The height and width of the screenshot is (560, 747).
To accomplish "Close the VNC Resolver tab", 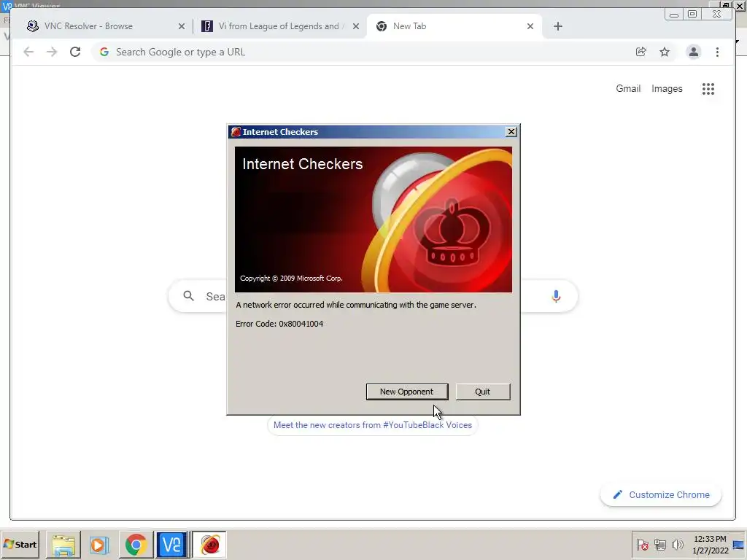I will (x=182, y=27).
